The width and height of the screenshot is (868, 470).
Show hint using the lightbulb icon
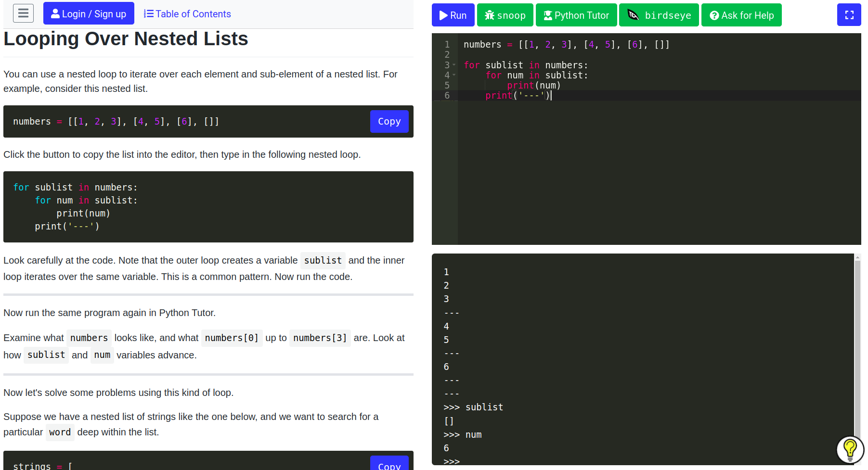850,449
